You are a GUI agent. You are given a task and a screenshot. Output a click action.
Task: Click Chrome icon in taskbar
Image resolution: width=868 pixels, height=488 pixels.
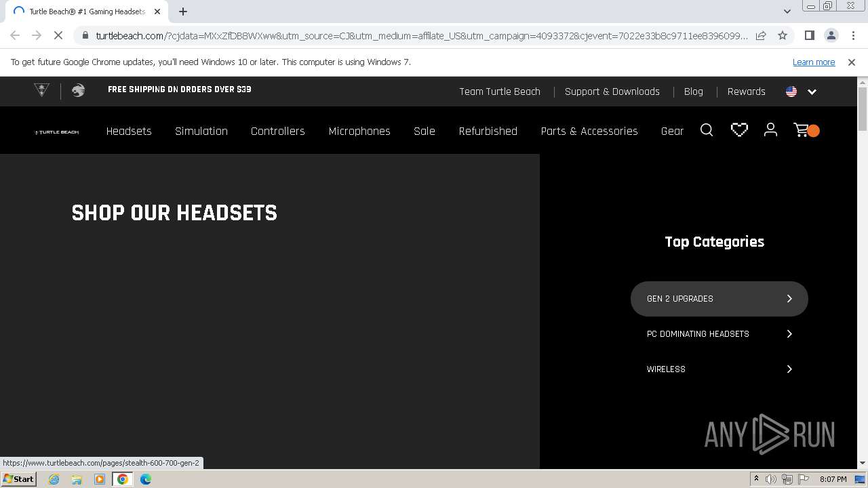tap(123, 479)
